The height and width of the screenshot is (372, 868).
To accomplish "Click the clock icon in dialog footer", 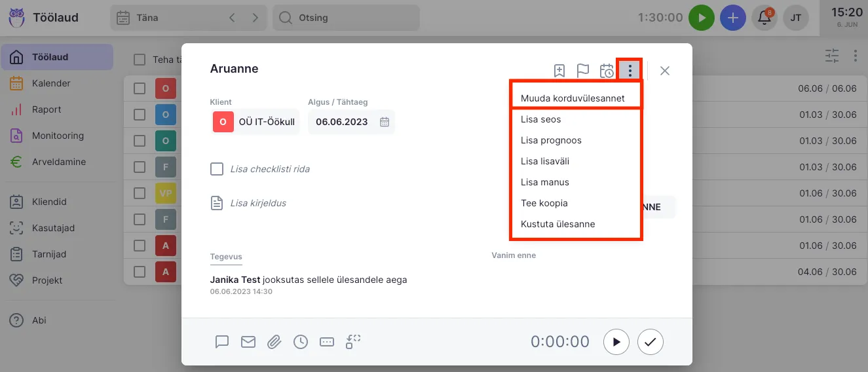I will (x=301, y=341).
